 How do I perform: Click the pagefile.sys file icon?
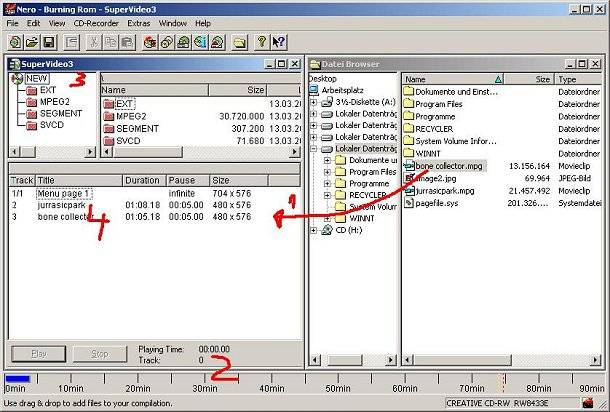tap(408, 203)
